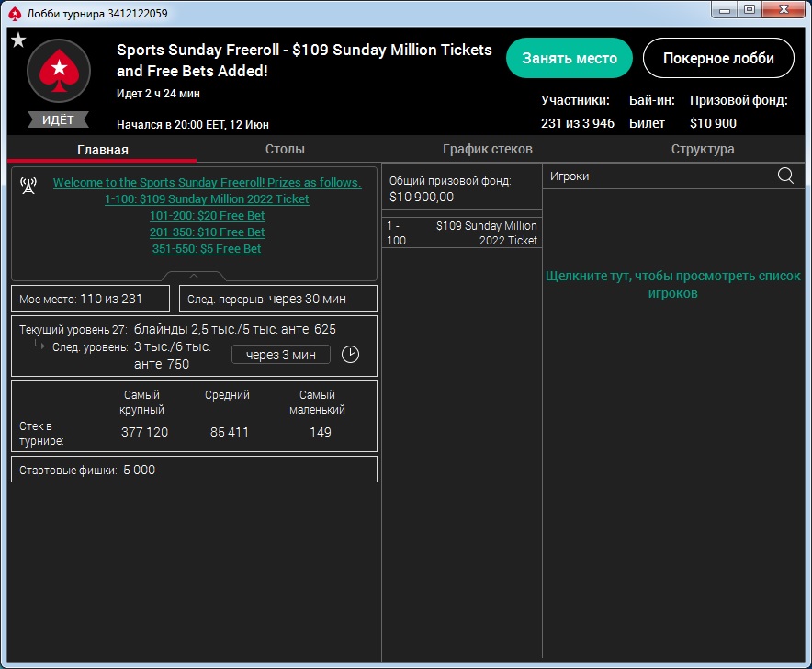The height and width of the screenshot is (669, 812).
Task: Click largest stack value 377 120
Action: click(x=144, y=432)
